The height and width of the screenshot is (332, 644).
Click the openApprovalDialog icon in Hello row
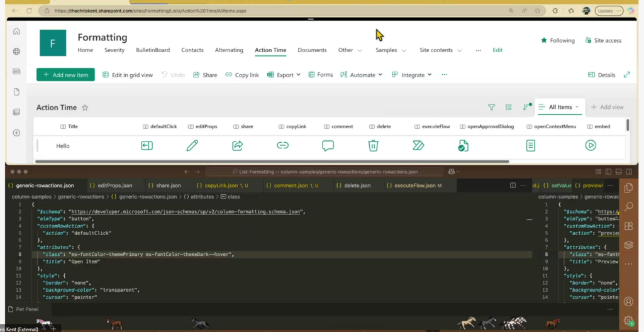(463, 145)
